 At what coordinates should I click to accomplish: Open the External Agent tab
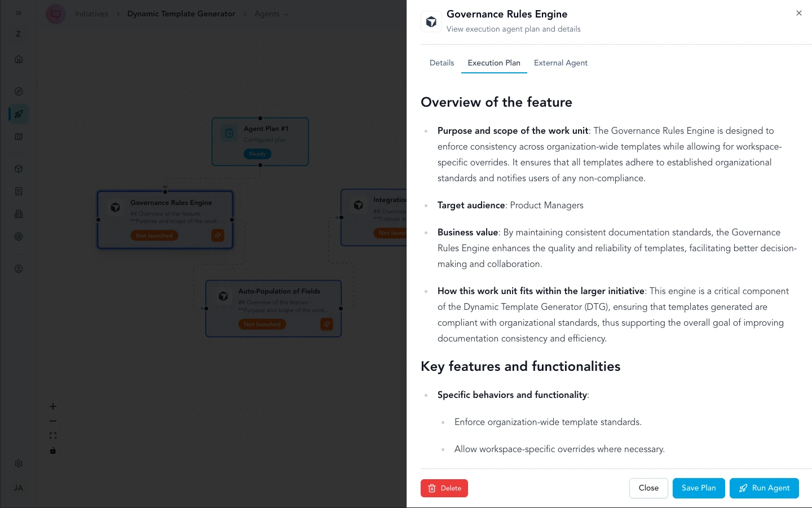[561, 63]
